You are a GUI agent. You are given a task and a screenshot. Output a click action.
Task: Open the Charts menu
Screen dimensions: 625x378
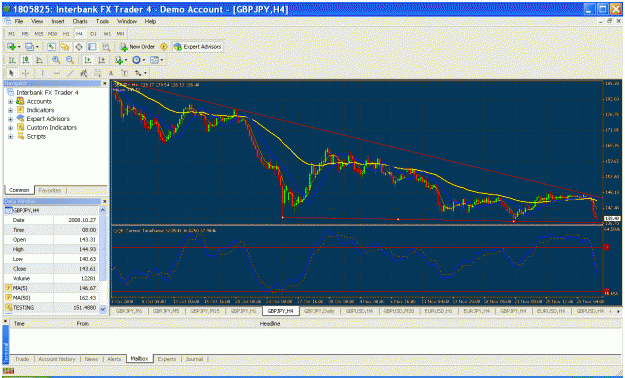80,22
